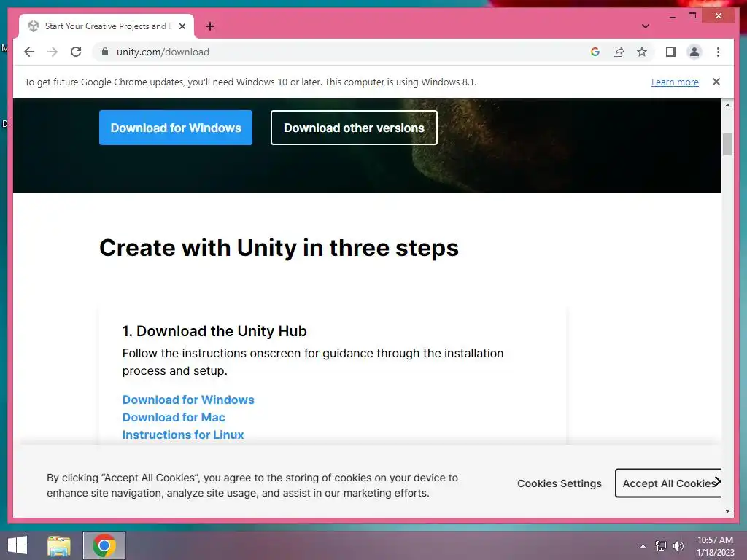Open the taskbar clock showing 10:57 AM

[x=715, y=546]
